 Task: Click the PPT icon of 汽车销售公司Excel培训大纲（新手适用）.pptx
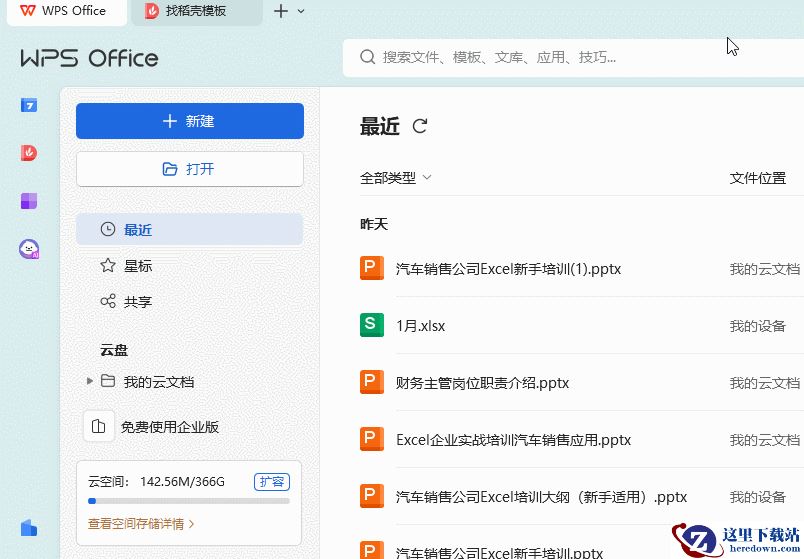372,496
